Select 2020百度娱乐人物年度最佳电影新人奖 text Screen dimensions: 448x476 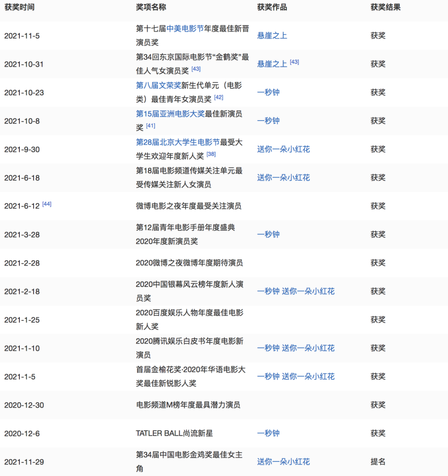tap(189, 320)
